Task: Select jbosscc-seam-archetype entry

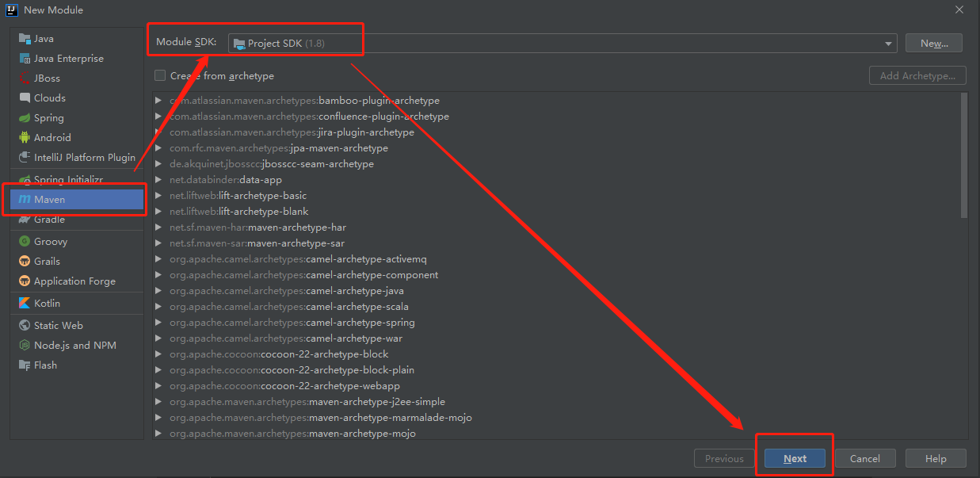Action: (x=271, y=164)
